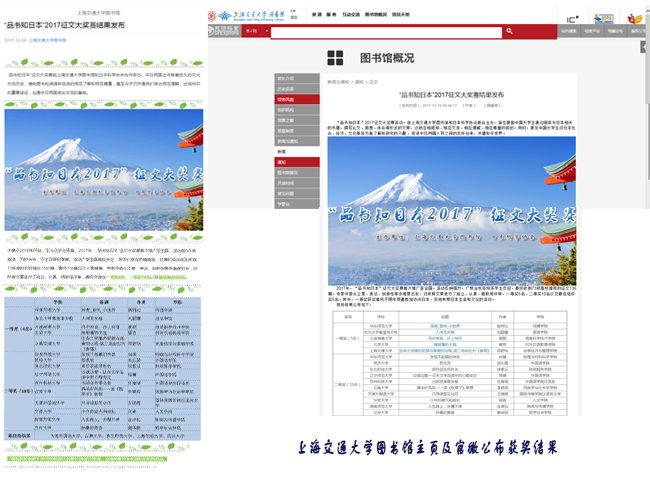Open the 服务 top navigation menu

(x=331, y=15)
